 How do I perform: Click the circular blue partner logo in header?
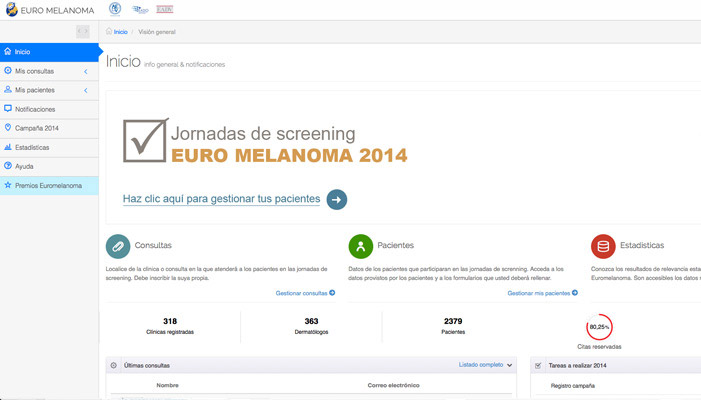pyautogui.click(x=115, y=8)
